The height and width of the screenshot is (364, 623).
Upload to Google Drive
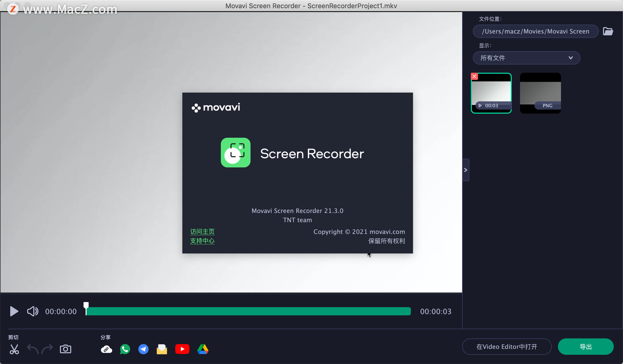pos(203,349)
